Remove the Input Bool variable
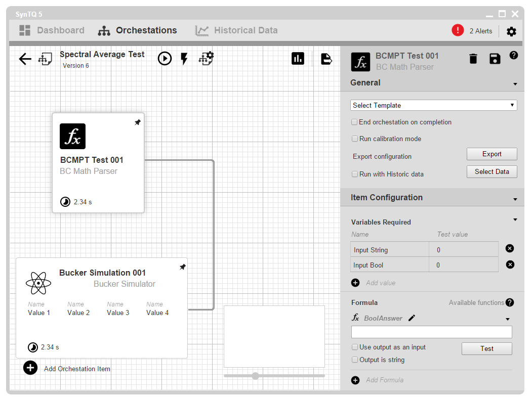This screenshot has width=532, height=399. [x=510, y=264]
